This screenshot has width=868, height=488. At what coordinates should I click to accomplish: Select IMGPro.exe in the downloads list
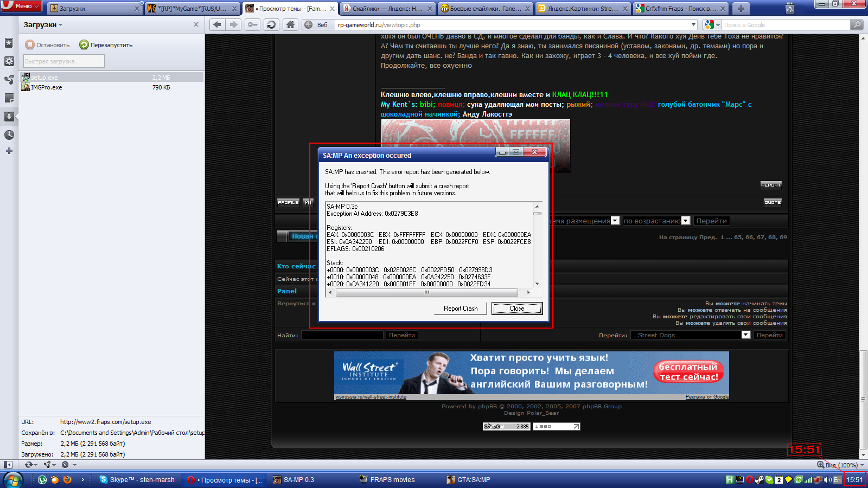click(112, 87)
